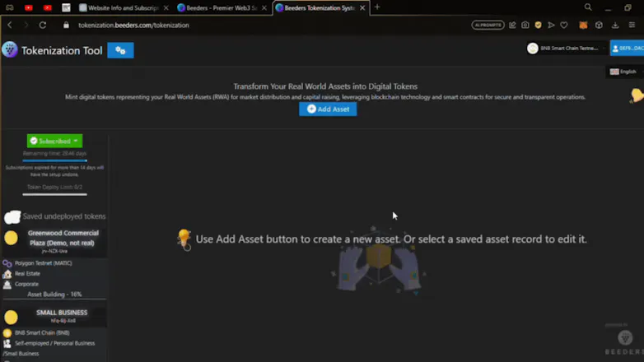Go back to the previous page
The image size is (644, 362).
(10, 25)
